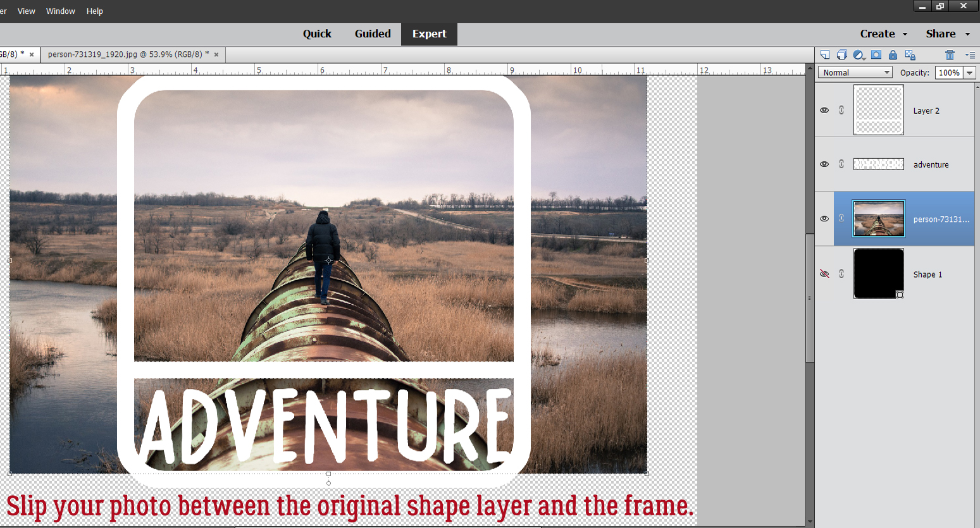Delete layer trash icon
This screenshot has width=980, height=528.
point(950,55)
